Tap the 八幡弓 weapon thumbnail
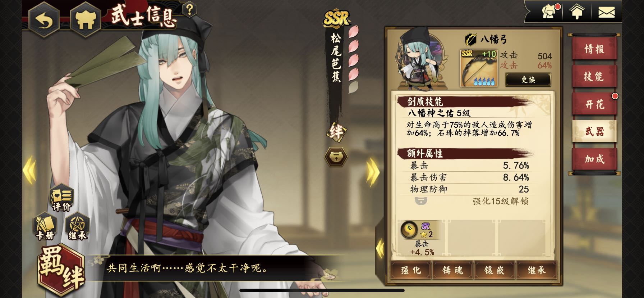The height and width of the screenshot is (298, 644). point(478,68)
